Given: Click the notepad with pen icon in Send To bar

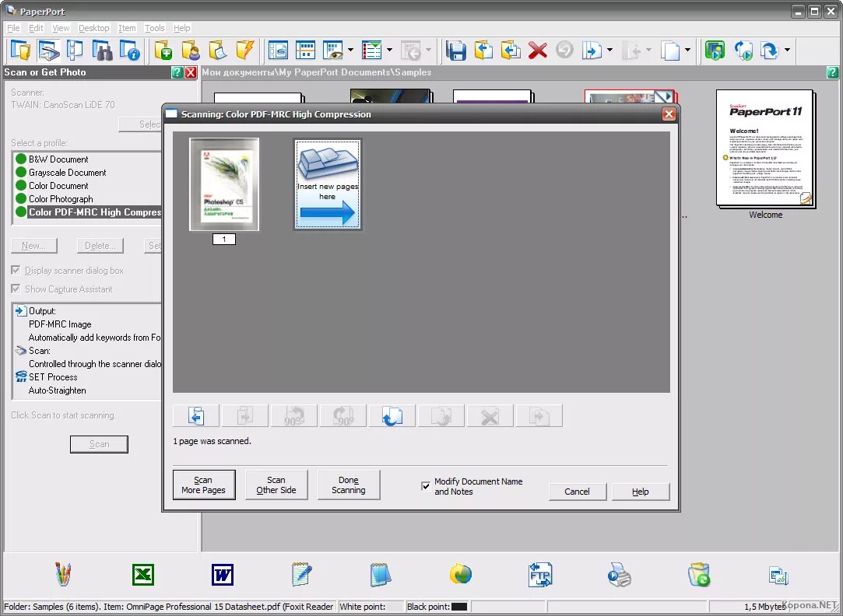Looking at the screenshot, I should (301, 575).
